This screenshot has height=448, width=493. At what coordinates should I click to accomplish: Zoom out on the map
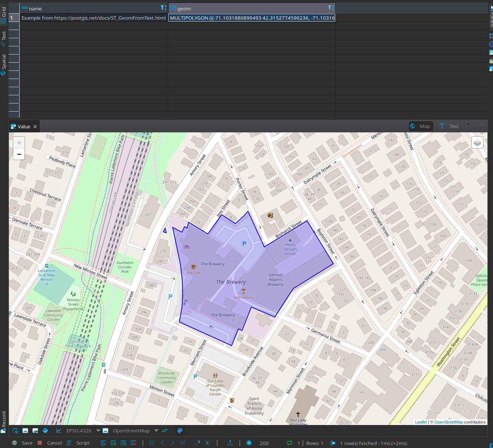click(x=19, y=154)
